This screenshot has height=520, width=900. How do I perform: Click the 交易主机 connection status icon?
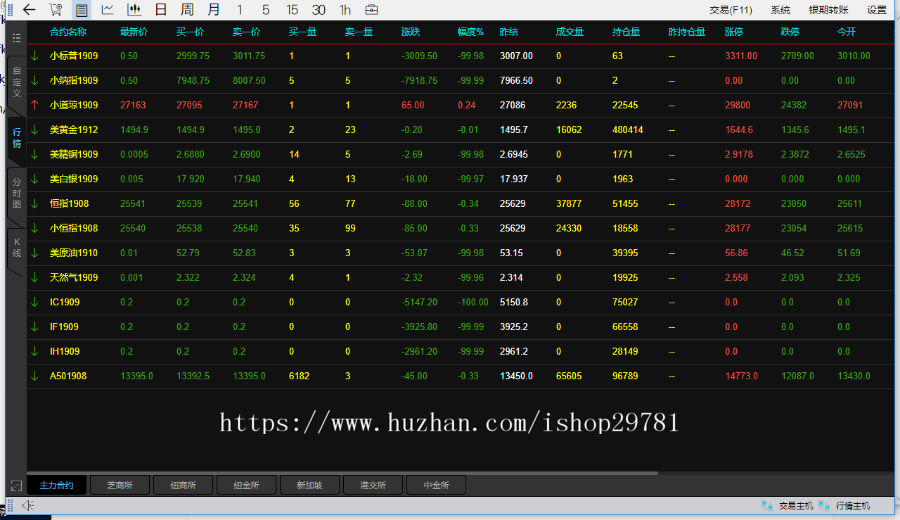coord(767,506)
